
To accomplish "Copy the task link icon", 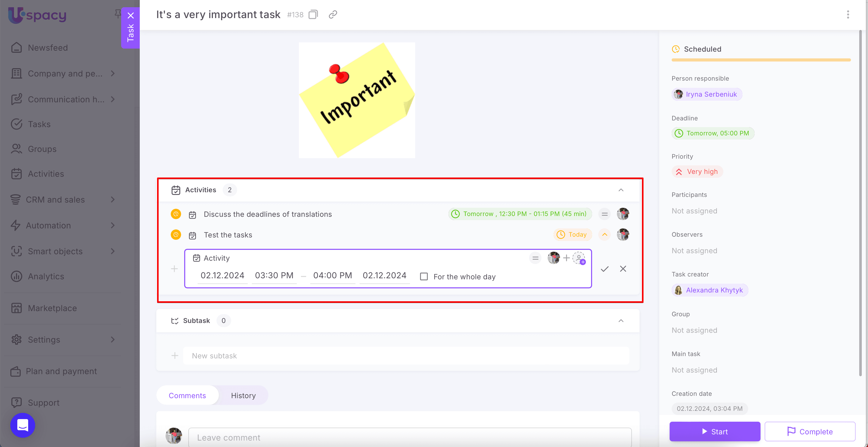I will 332,14.
